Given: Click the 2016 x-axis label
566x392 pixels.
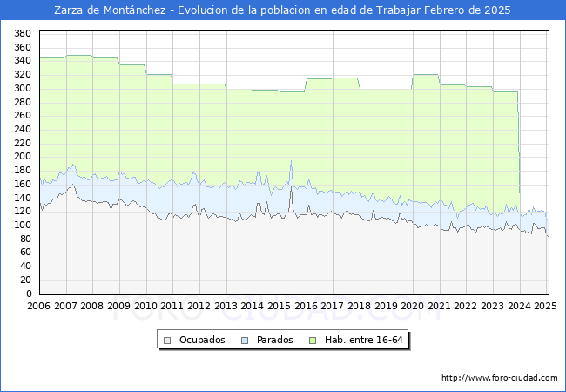Looking at the screenshot, I should (307, 306).
